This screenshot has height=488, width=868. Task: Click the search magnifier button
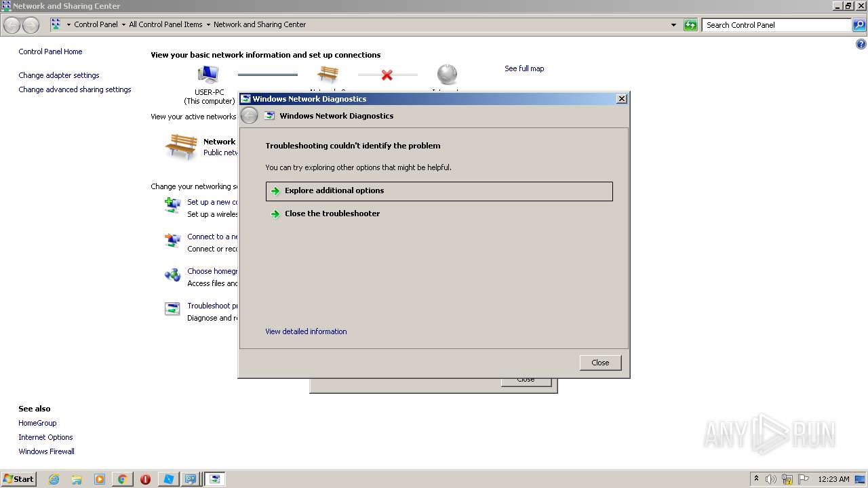coord(859,25)
